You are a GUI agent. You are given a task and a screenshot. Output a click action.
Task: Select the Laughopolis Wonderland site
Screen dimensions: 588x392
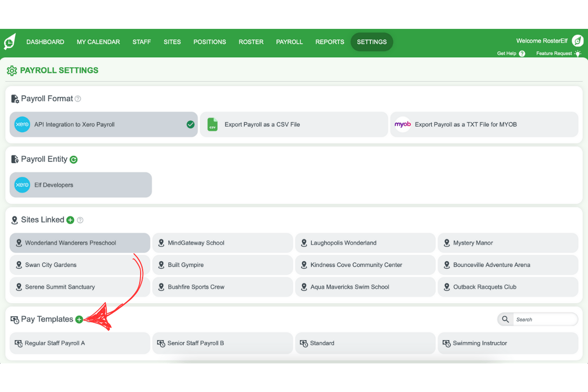point(365,243)
